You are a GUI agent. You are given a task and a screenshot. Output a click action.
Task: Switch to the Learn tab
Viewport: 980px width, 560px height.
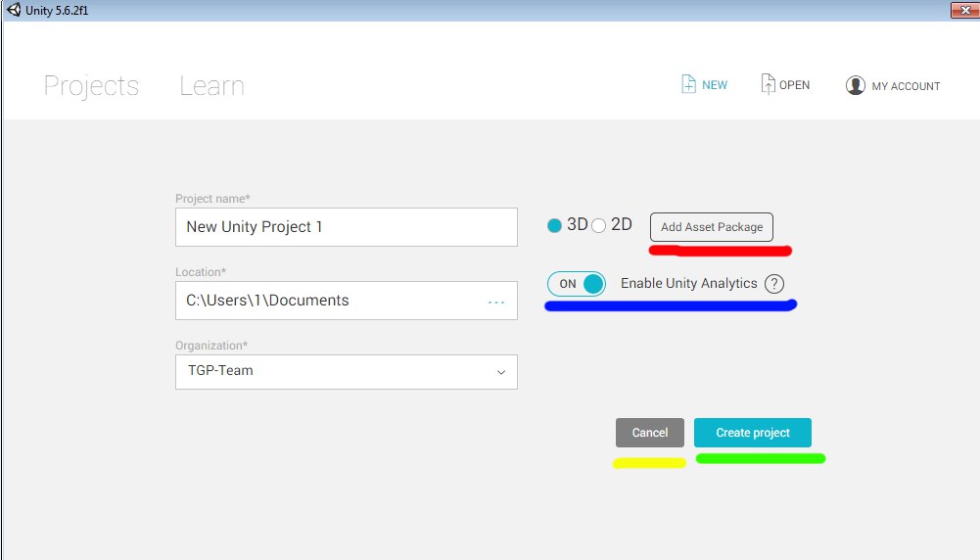click(211, 85)
